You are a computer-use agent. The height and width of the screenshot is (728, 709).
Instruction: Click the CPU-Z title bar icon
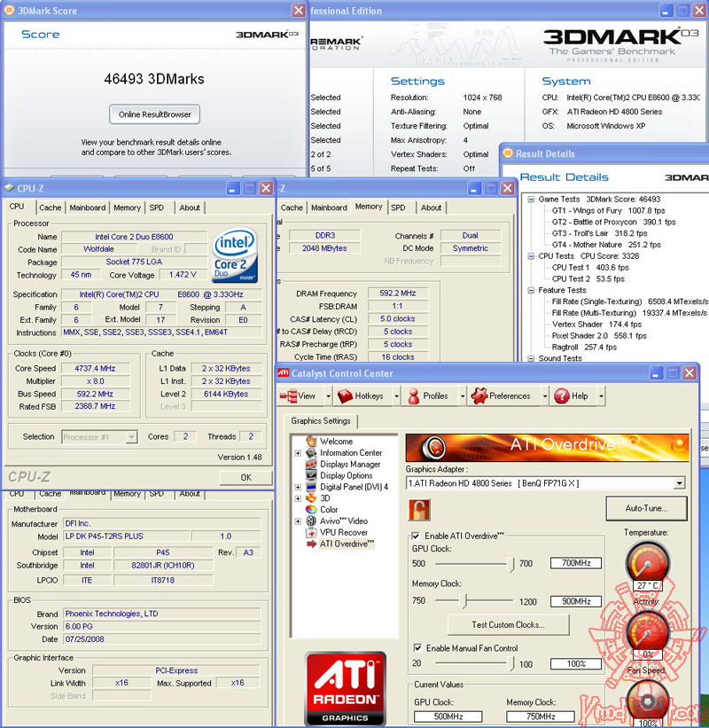9,188
